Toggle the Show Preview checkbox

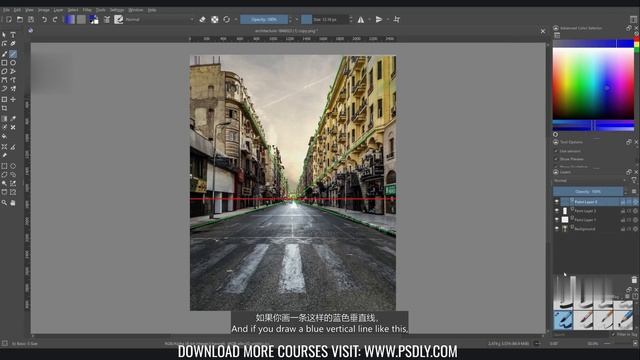point(556,159)
